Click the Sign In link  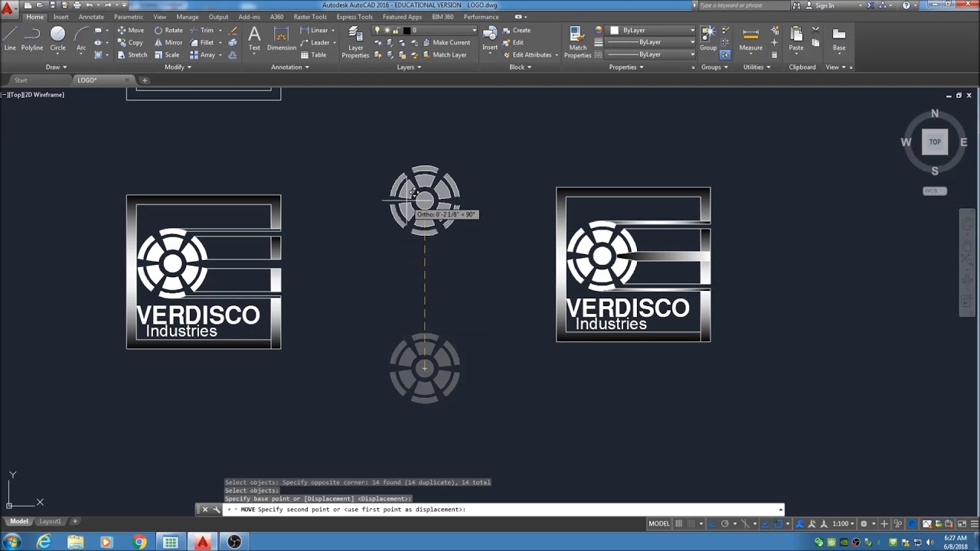click(x=825, y=5)
